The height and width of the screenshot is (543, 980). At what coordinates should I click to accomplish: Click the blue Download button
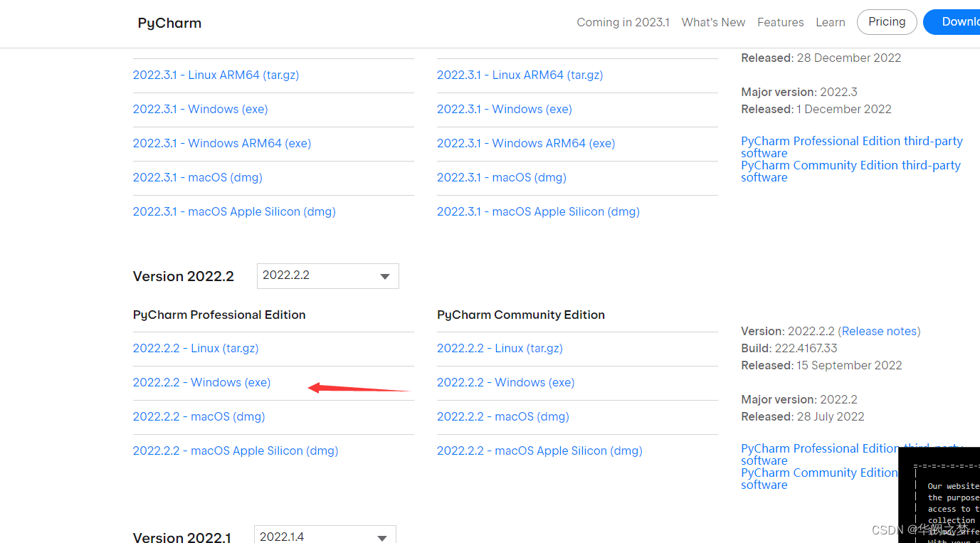[x=952, y=22]
